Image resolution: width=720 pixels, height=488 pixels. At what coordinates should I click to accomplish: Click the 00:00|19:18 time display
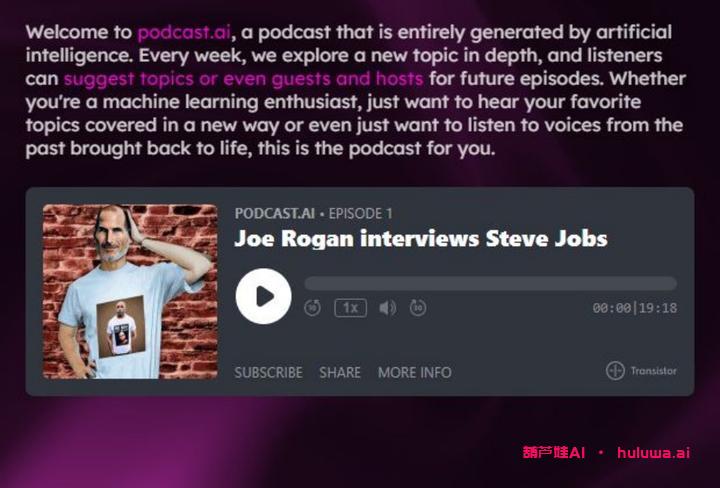pos(634,308)
